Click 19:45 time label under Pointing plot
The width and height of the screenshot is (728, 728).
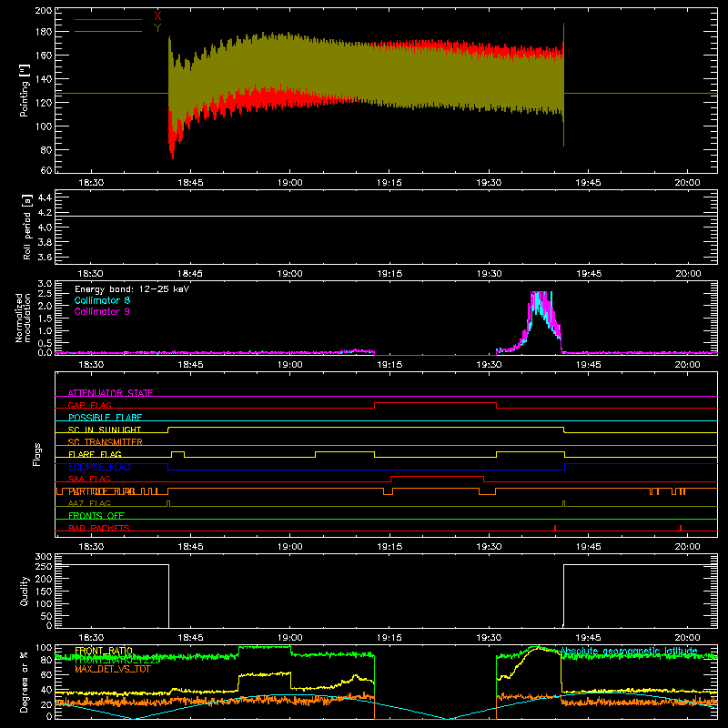pos(588,183)
